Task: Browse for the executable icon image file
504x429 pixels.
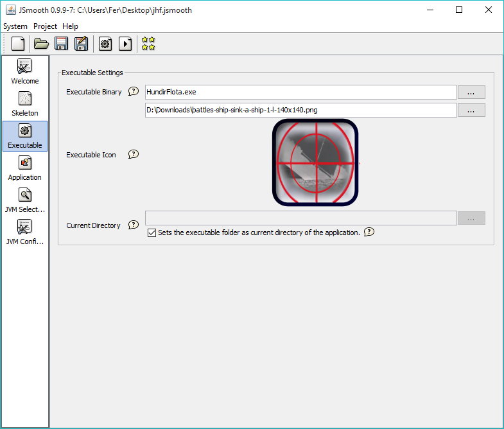Action: pyautogui.click(x=471, y=110)
